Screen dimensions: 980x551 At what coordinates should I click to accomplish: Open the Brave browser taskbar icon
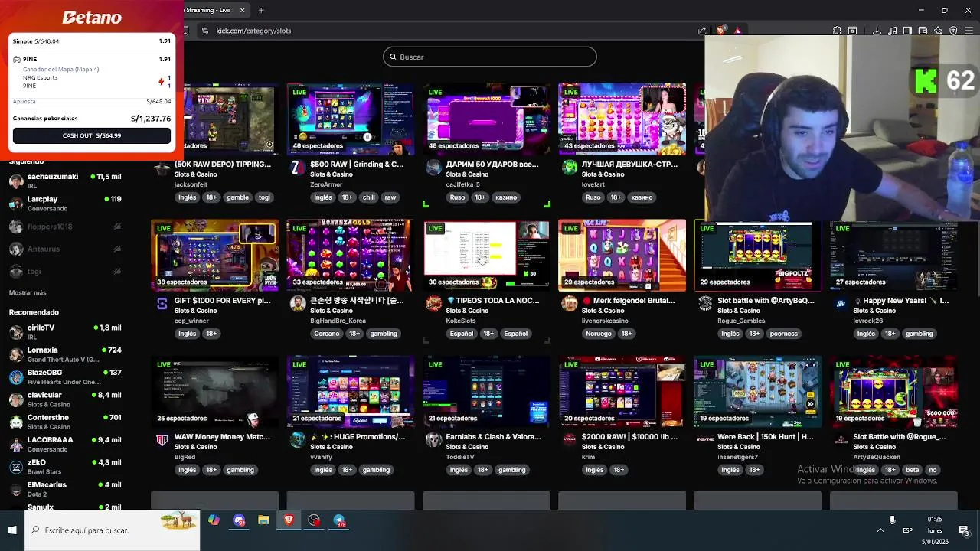click(289, 520)
